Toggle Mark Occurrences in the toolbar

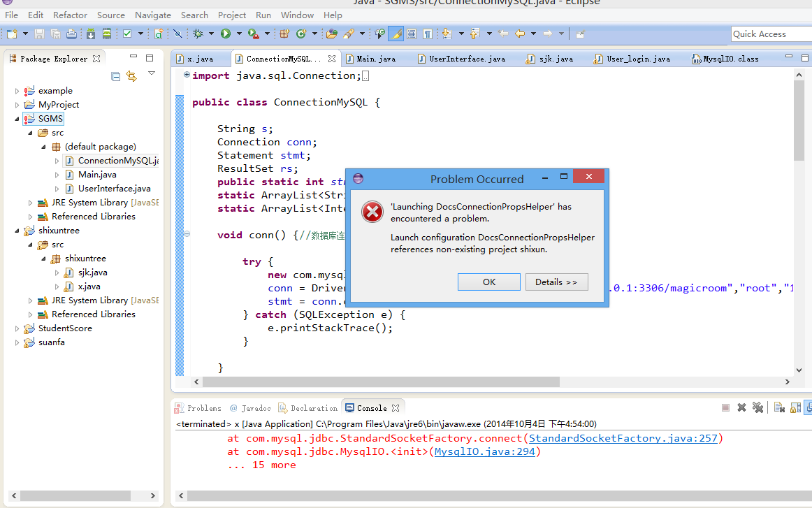(x=396, y=34)
